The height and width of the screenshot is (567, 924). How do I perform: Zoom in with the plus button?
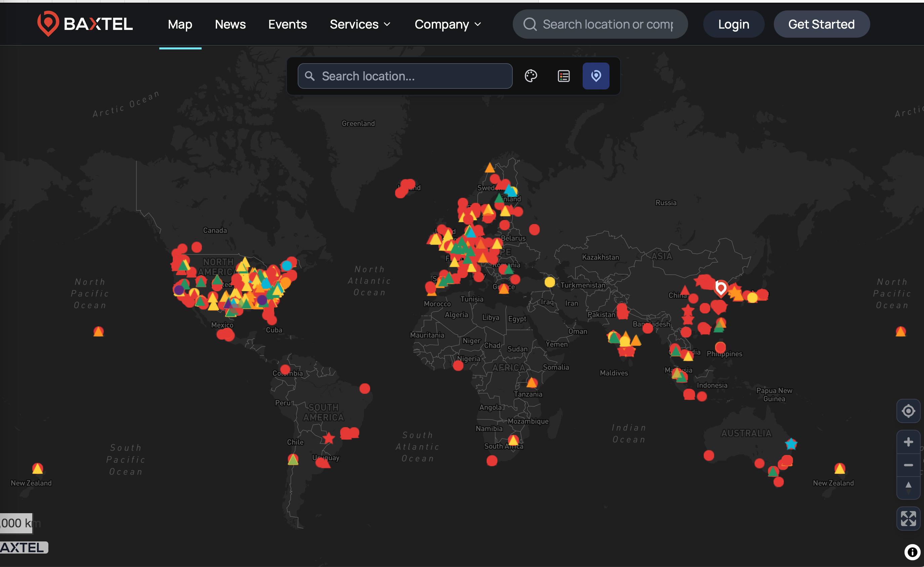pos(908,442)
